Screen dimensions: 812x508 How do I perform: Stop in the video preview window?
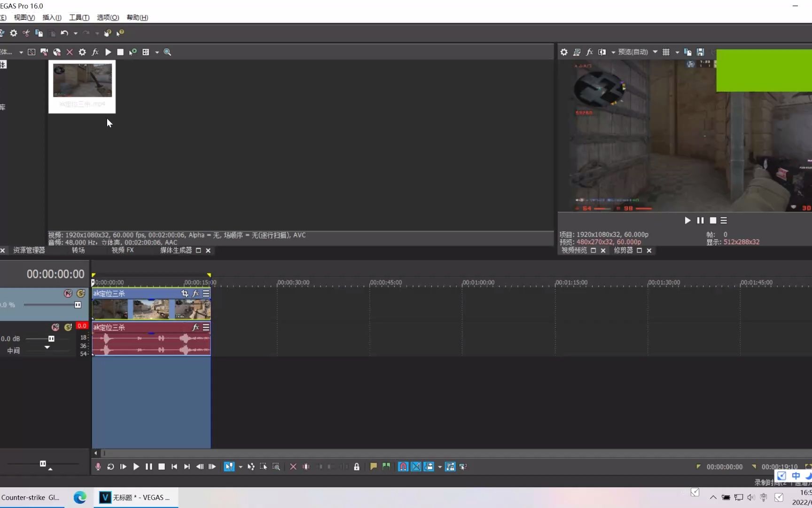[713, 221]
